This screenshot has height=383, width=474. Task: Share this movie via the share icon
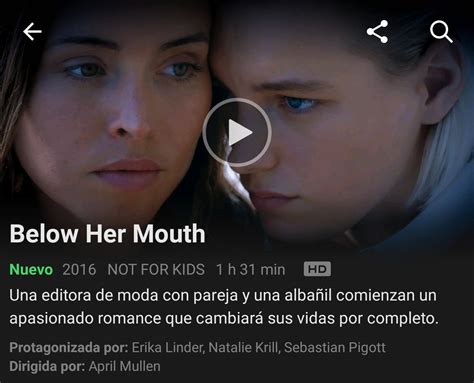tap(377, 32)
